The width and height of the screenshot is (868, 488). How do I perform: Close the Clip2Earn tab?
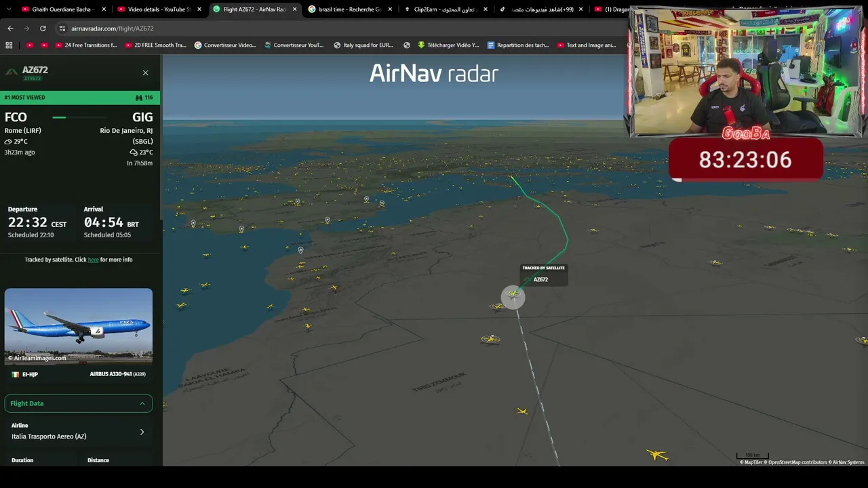pos(486,9)
